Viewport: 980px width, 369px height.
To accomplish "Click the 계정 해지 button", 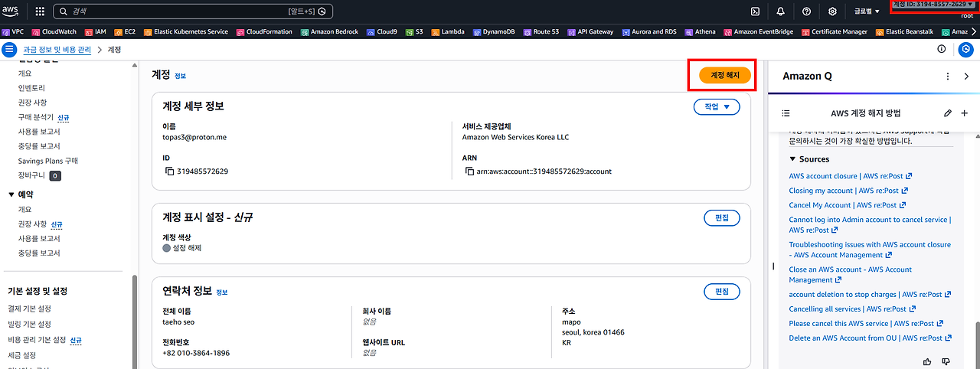I will 724,76.
